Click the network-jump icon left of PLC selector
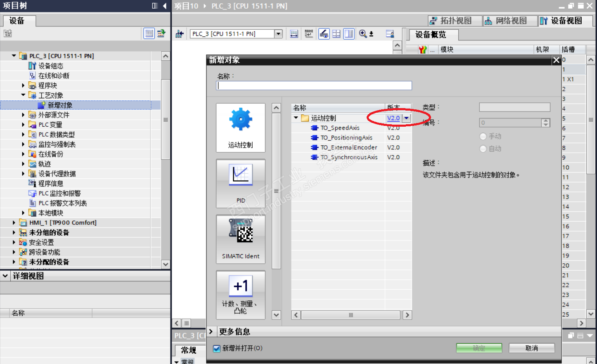This screenshot has width=597, height=364. (180, 34)
